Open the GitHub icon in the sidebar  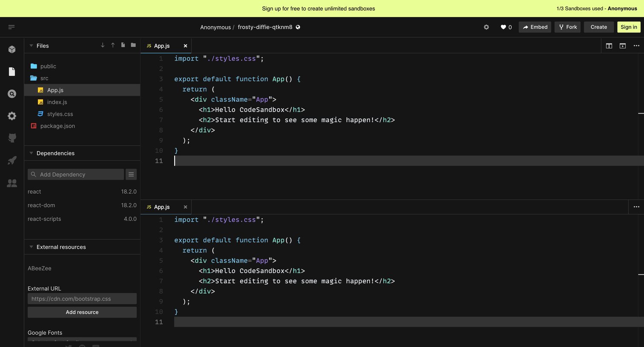(x=12, y=138)
